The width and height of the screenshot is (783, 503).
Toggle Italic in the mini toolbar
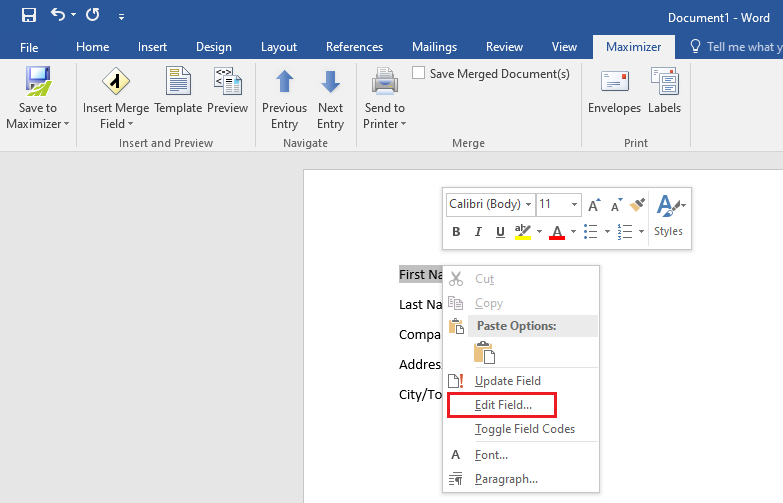click(x=478, y=232)
